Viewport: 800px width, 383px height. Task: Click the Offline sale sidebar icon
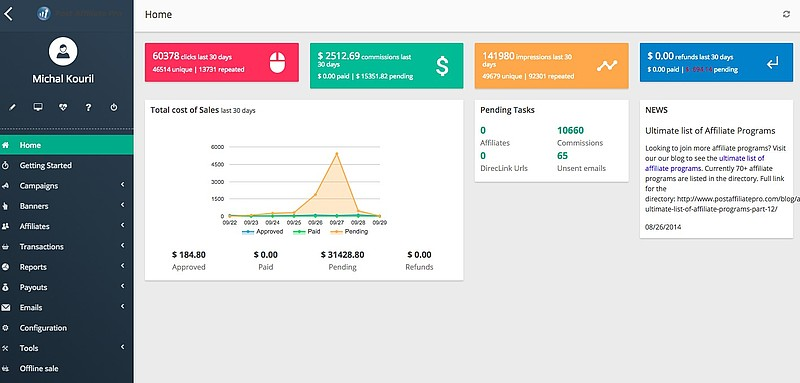click(x=6, y=368)
